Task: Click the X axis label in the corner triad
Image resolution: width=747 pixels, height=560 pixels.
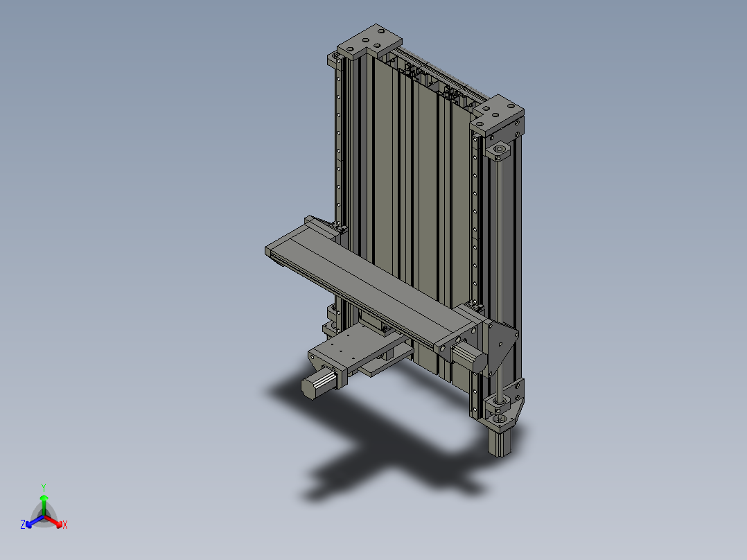Action: [65, 525]
